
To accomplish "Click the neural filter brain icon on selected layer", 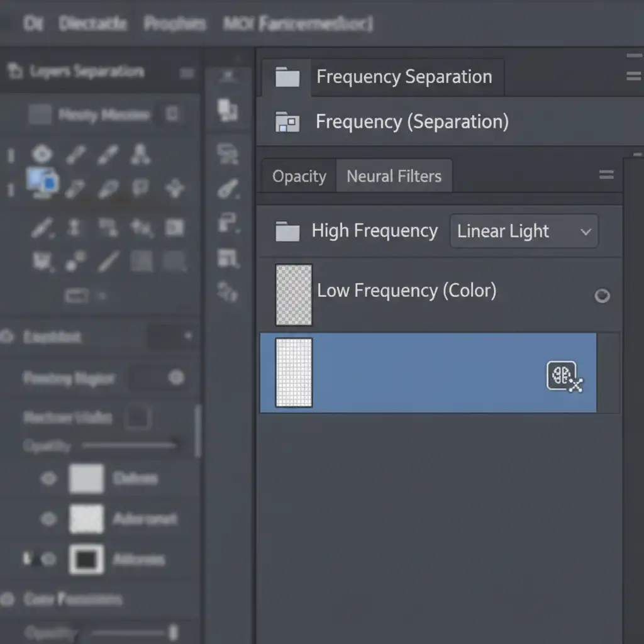I will pos(561,375).
